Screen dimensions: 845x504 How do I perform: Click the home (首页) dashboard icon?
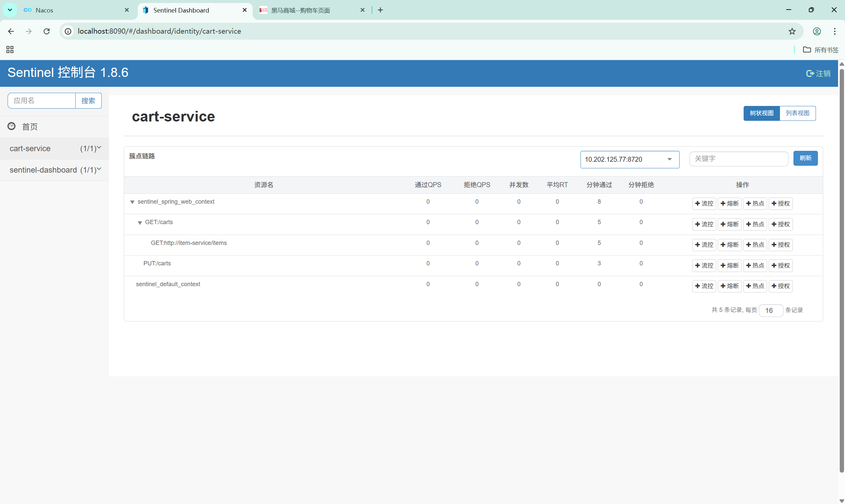12,126
